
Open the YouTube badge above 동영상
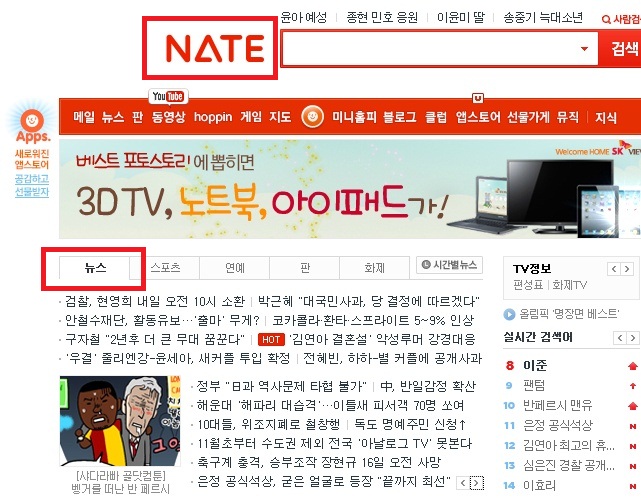(168, 97)
